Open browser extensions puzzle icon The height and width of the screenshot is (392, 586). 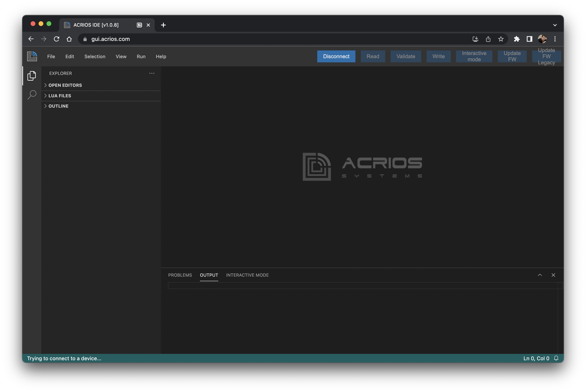517,39
